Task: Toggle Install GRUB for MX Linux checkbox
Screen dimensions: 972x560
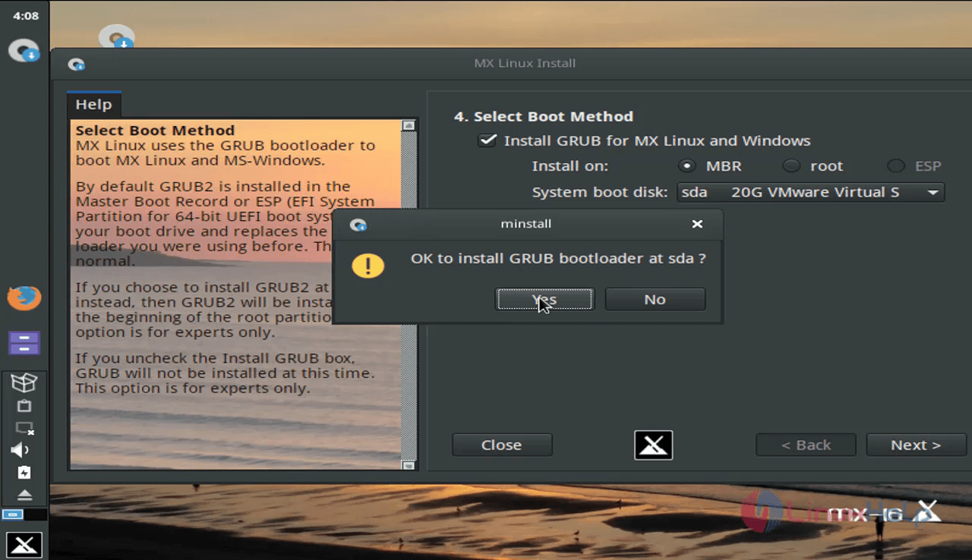Action: pos(487,140)
